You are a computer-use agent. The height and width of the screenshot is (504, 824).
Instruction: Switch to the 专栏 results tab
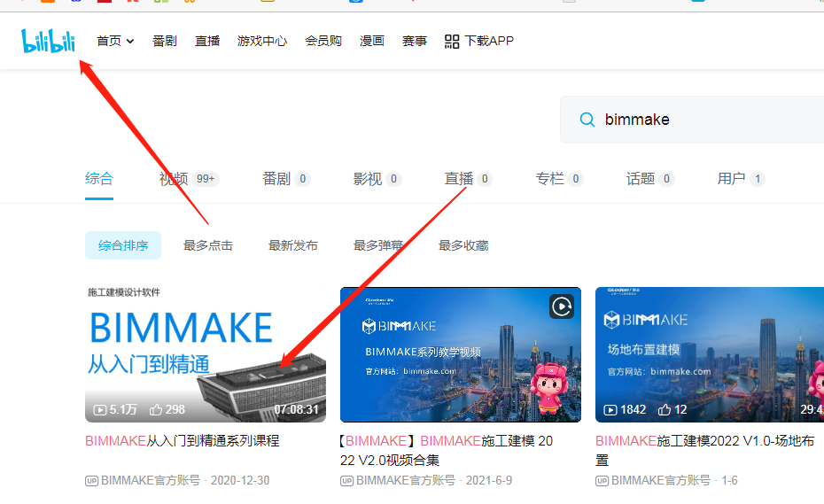pos(559,179)
